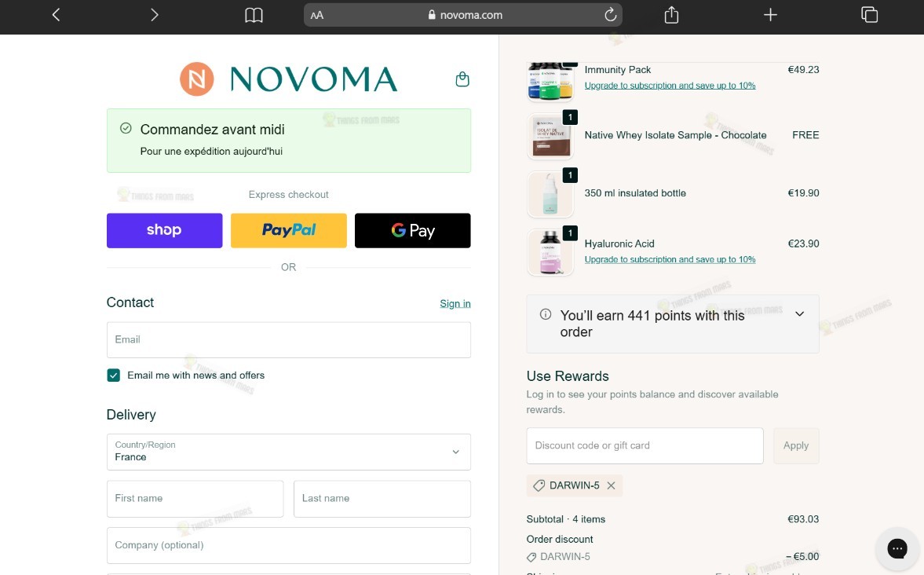
Task: Click the Use Rewards heading
Action: 568,376
